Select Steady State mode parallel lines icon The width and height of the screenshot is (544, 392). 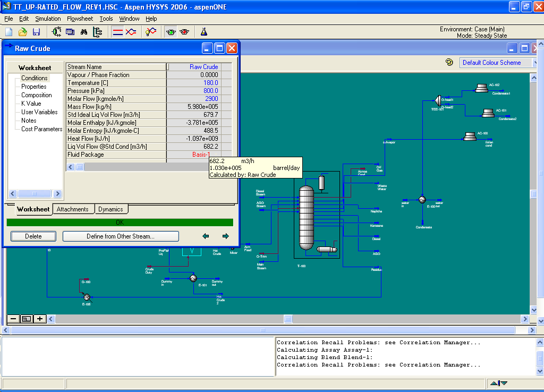pyautogui.click(x=117, y=32)
